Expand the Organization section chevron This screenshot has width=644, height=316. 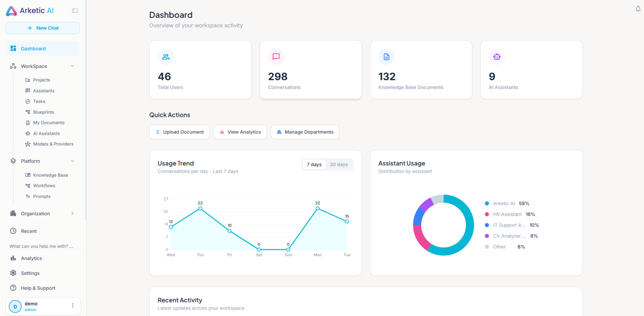point(73,213)
